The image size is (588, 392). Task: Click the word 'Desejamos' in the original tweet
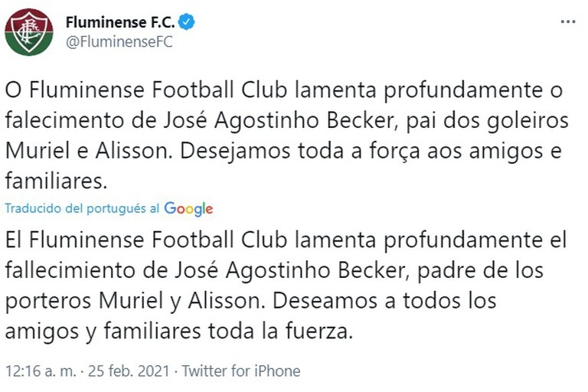coord(236,152)
